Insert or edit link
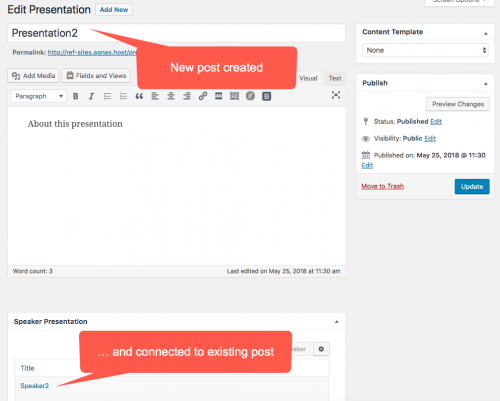 tap(203, 96)
